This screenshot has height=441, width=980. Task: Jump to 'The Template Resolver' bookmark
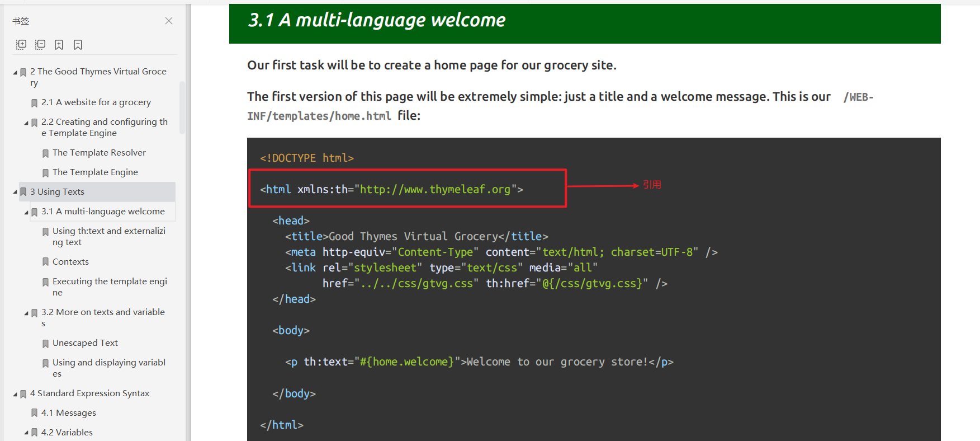[99, 153]
